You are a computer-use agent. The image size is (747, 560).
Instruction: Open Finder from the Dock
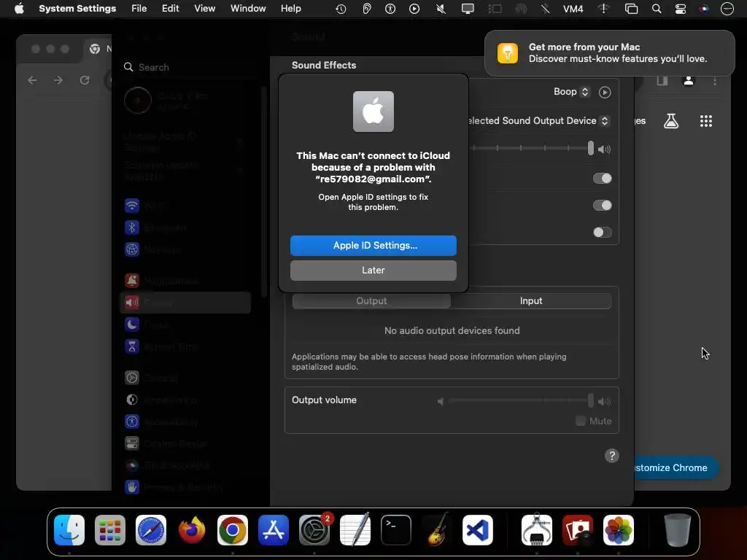pos(69,530)
